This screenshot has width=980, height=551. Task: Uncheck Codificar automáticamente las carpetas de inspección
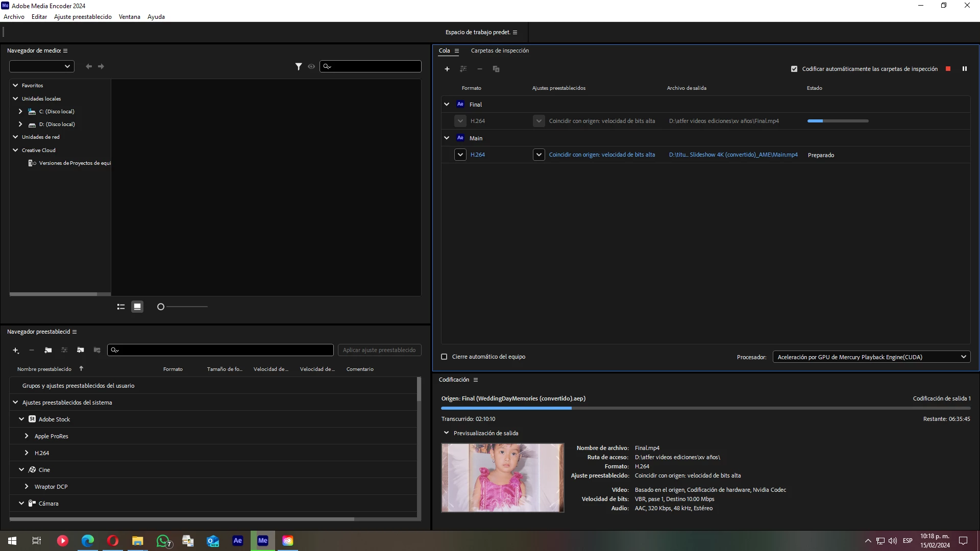click(794, 69)
